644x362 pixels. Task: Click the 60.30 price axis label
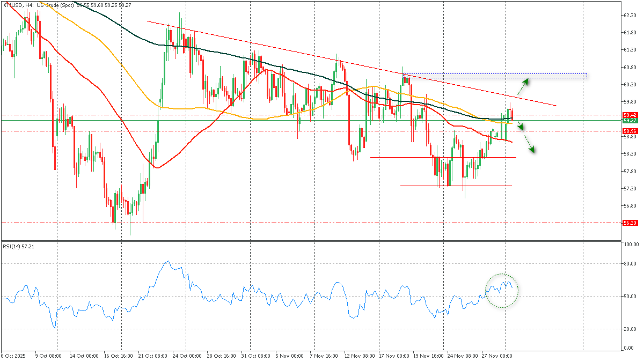click(630, 85)
